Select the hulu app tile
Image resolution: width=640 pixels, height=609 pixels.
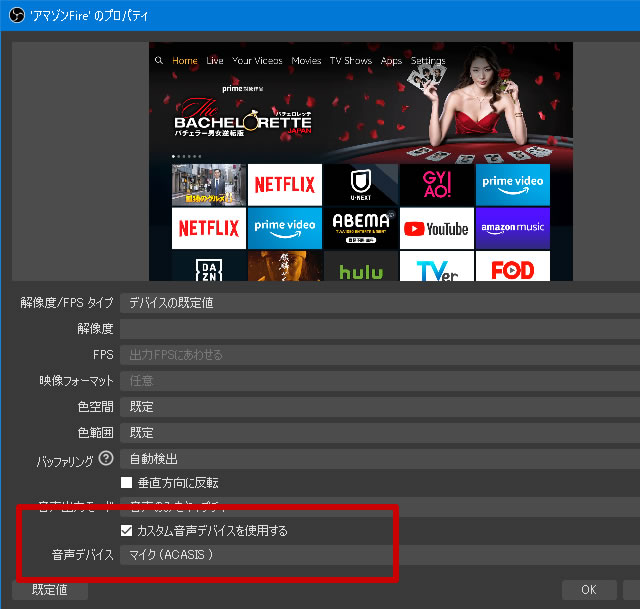[361, 270]
